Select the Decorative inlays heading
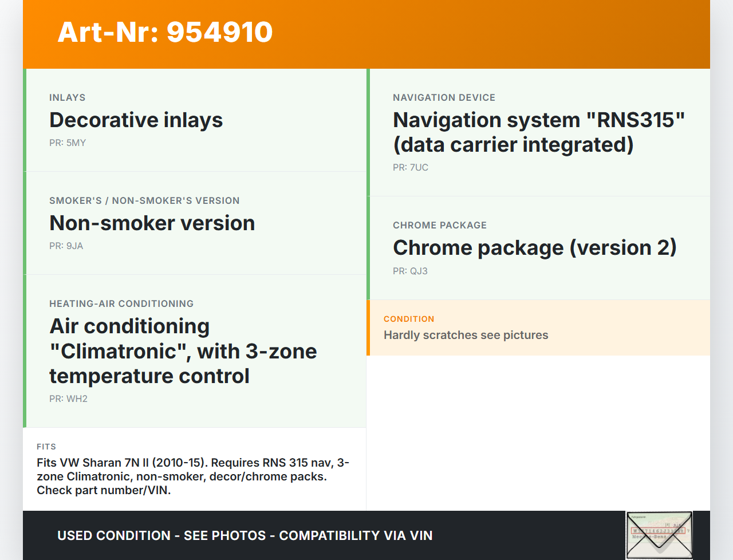 [136, 120]
